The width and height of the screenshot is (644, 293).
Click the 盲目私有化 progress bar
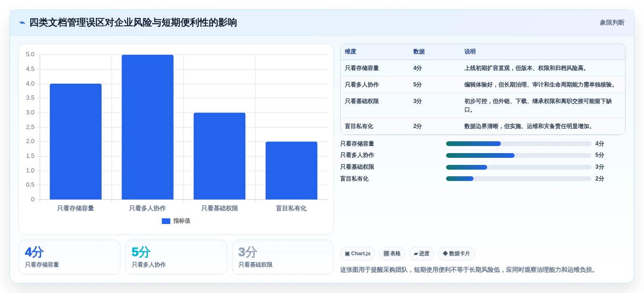coord(519,179)
